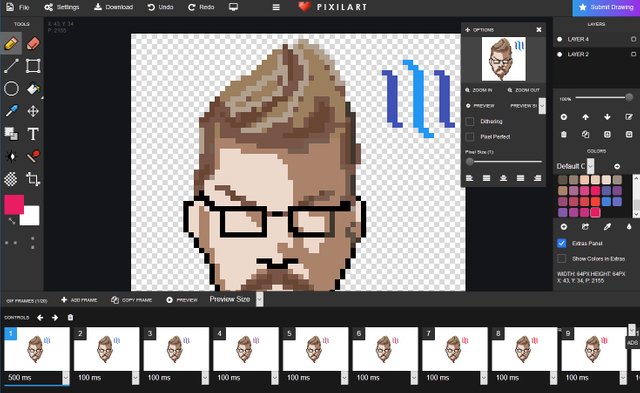The height and width of the screenshot is (393, 640).
Task: Click Preview in the frames bar
Action: click(x=182, y=300)
